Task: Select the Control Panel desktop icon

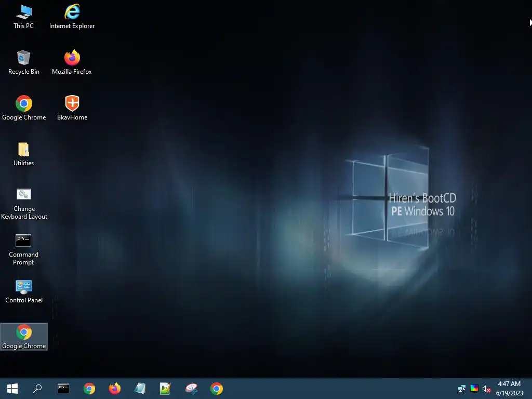Action: tap(24, 291)
